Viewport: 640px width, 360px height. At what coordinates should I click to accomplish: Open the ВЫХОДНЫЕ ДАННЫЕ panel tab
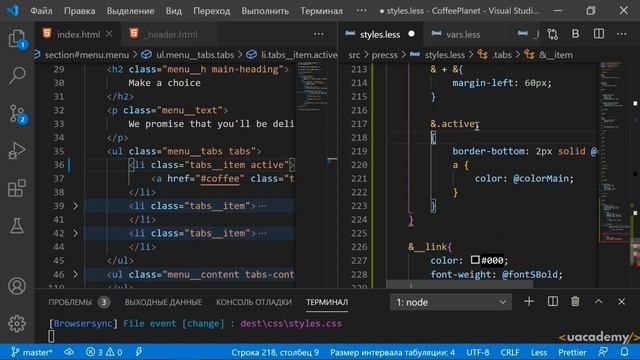163,302
